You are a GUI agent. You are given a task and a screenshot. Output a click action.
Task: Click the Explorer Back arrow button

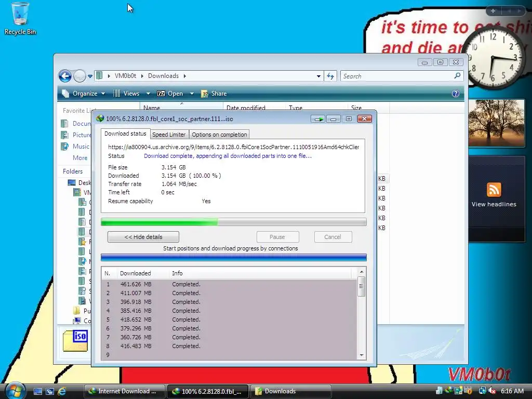[x=65, y=76]
